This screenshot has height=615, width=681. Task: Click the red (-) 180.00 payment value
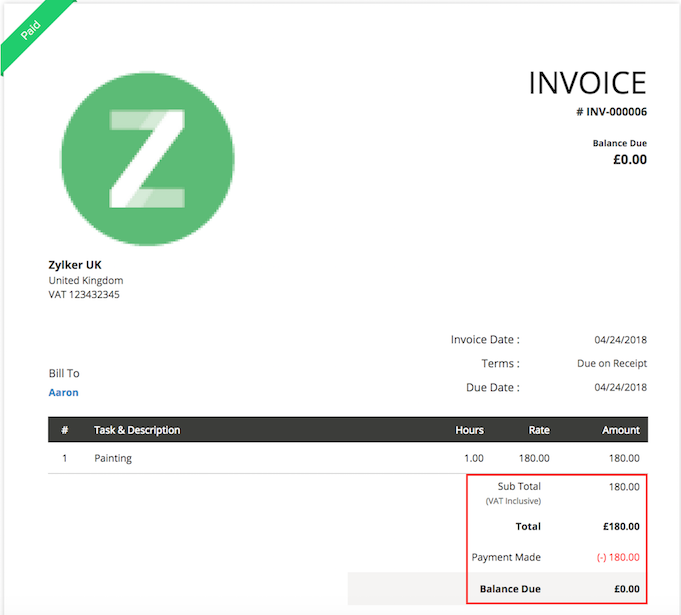(618, 557)
